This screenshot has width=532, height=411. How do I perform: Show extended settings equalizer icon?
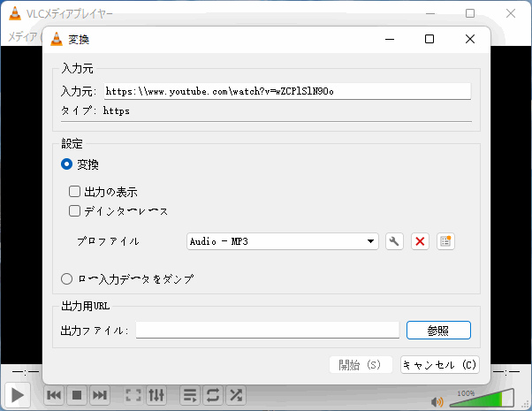click(x=156, y=395)
